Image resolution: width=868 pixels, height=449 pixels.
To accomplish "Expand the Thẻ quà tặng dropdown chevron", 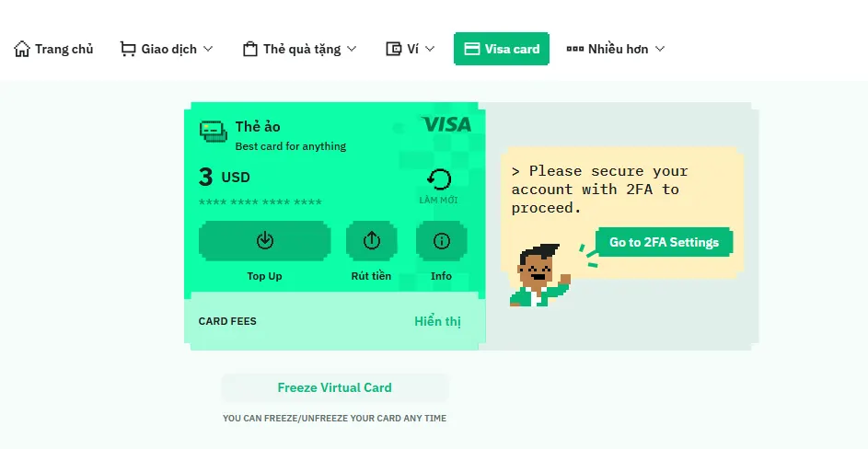I will click(x=351, y=49).
